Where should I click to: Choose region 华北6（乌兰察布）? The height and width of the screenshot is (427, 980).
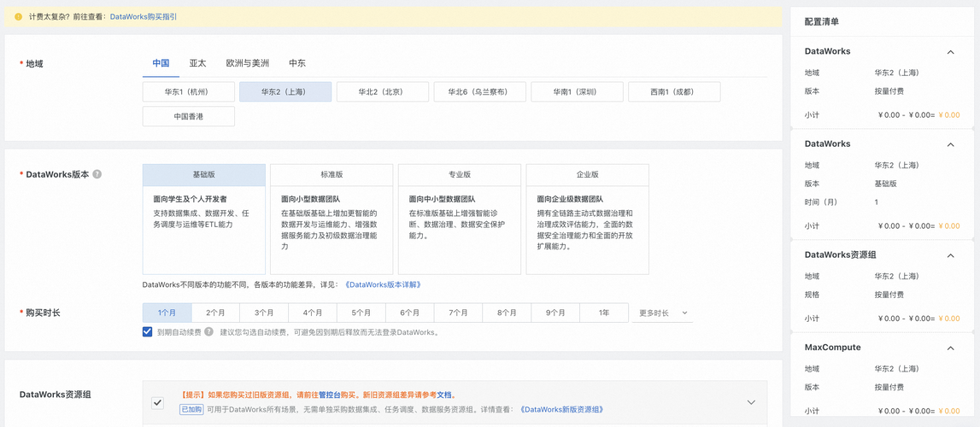coord(480,91)
